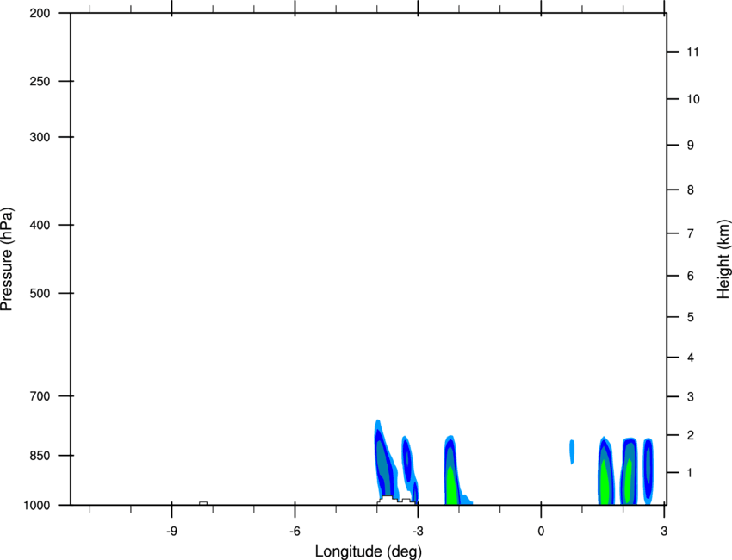Click the 500 pressure tick label
This screenshot has height=560, width=732.
point(40,293)
